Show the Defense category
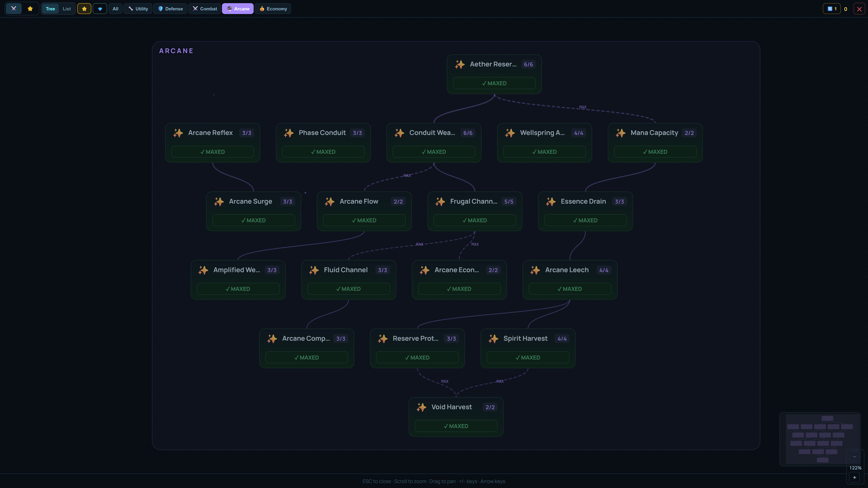Viewport: 868px width, 488px height. tap(170, 9)
